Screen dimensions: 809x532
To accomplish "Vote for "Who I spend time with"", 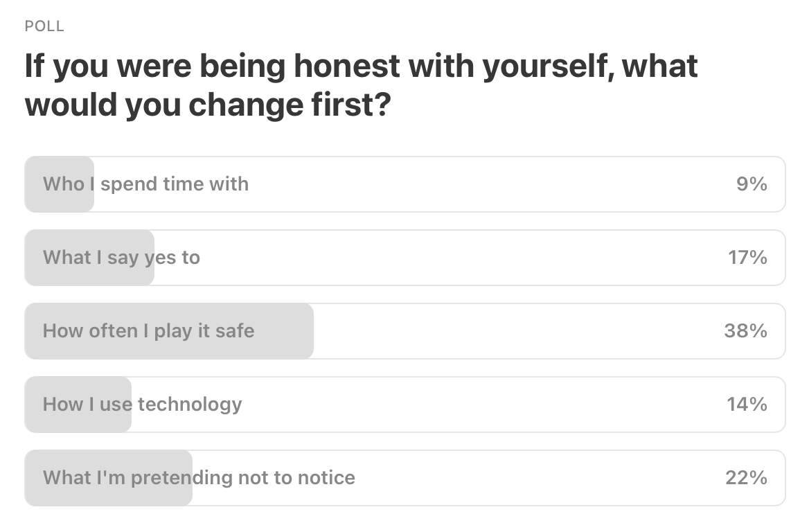I will (x=405, y=184).
